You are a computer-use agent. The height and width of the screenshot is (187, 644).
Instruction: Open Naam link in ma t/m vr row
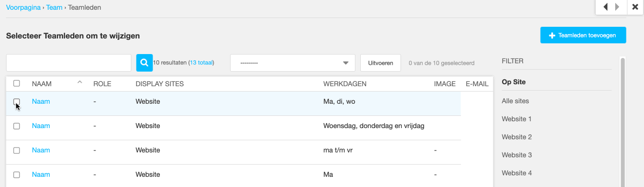tap(41, 150)
